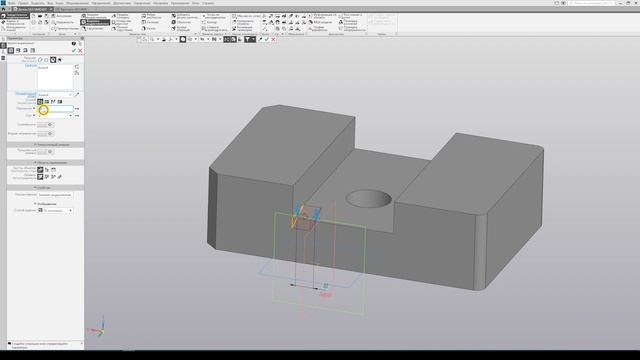Select second result-type icon above section list
The width and height of the screenshot is (640, 360).
pyautogui.click(x=47, y=60)
